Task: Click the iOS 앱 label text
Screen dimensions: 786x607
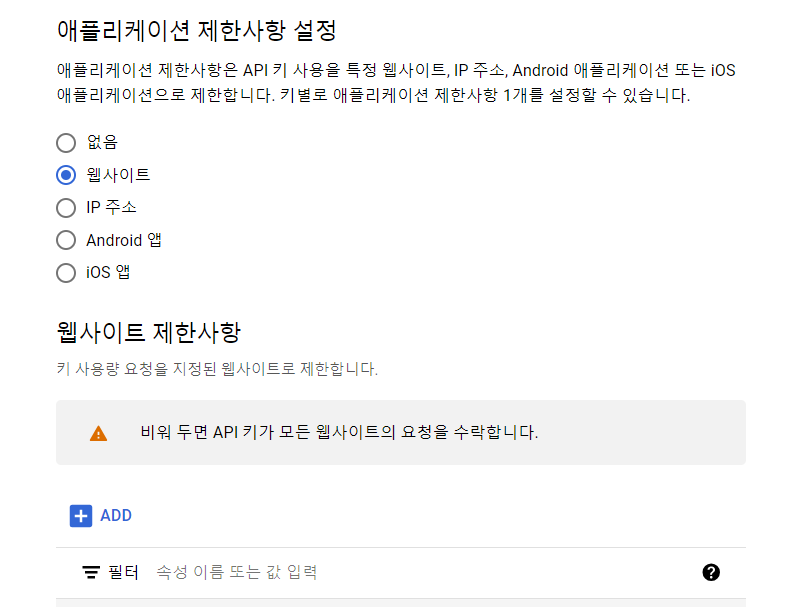Action: pyautogui.click(x=108, y=272)
